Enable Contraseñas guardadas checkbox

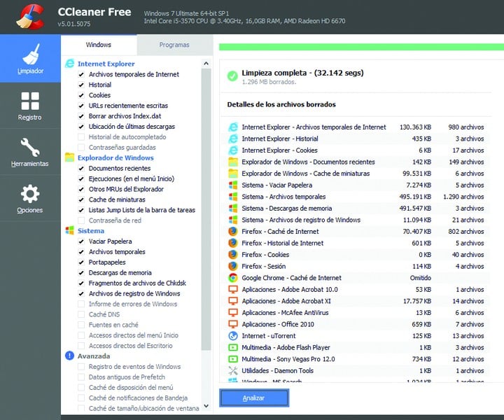point(81,147)
